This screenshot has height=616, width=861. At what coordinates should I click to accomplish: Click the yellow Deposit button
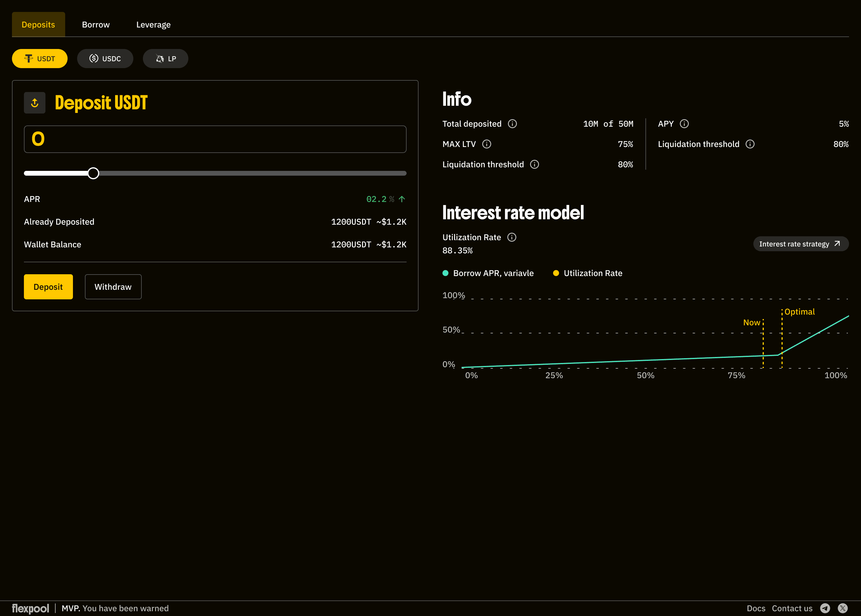click(x=48, y=287)
